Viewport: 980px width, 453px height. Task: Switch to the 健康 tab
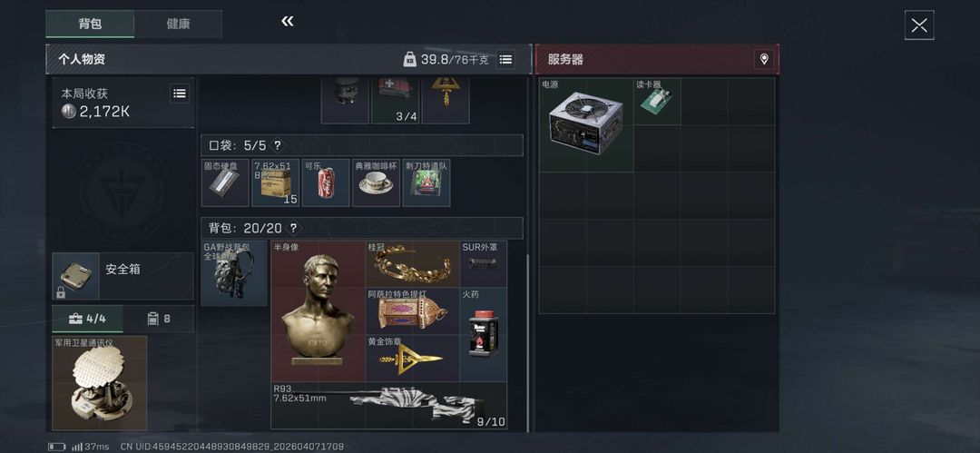178,24
